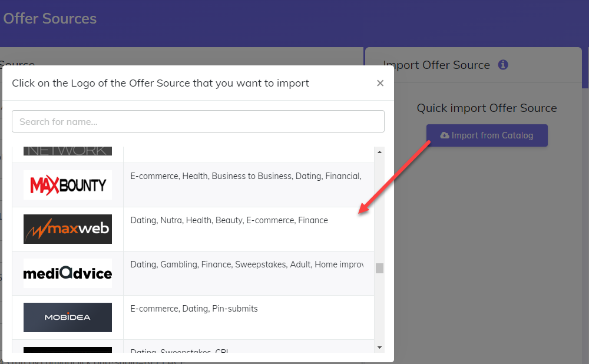This screenshot has width=589, height=364.
Task: Select the Mobidea logo
Action: click(x=68, y=317)
